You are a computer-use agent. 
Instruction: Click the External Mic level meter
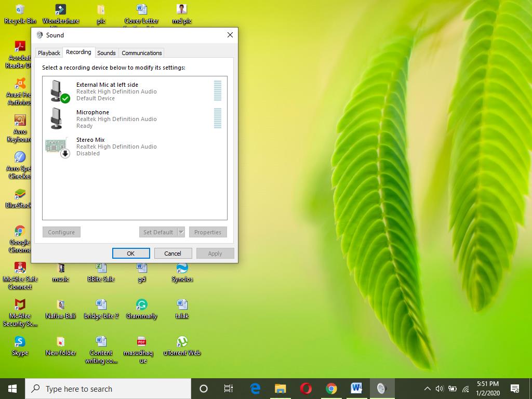tap(218, 91)
